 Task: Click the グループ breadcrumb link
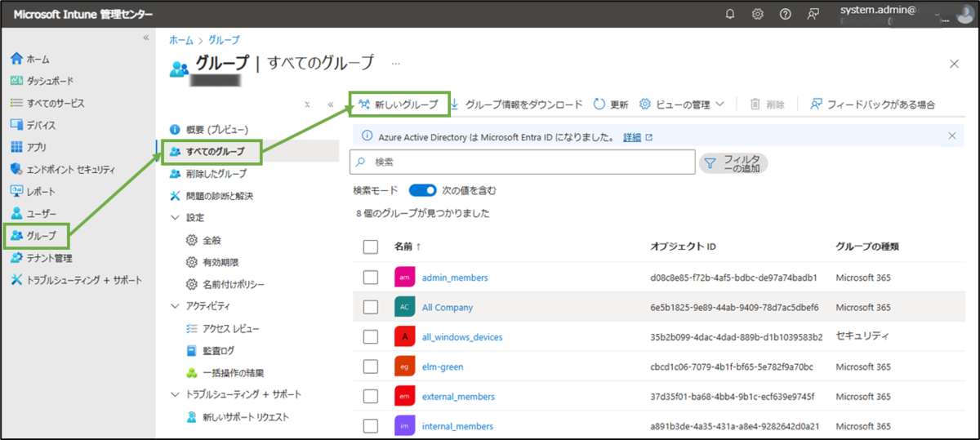pos(224,39)
